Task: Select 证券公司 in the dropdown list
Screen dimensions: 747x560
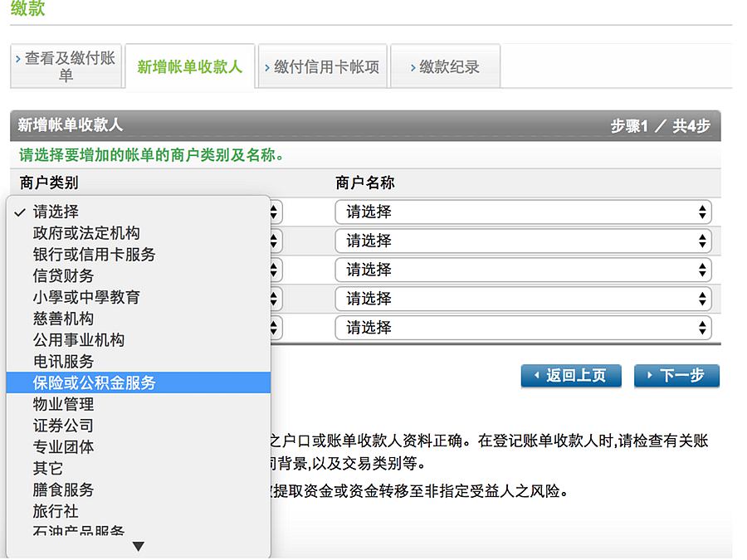Action: pos(64,426)
